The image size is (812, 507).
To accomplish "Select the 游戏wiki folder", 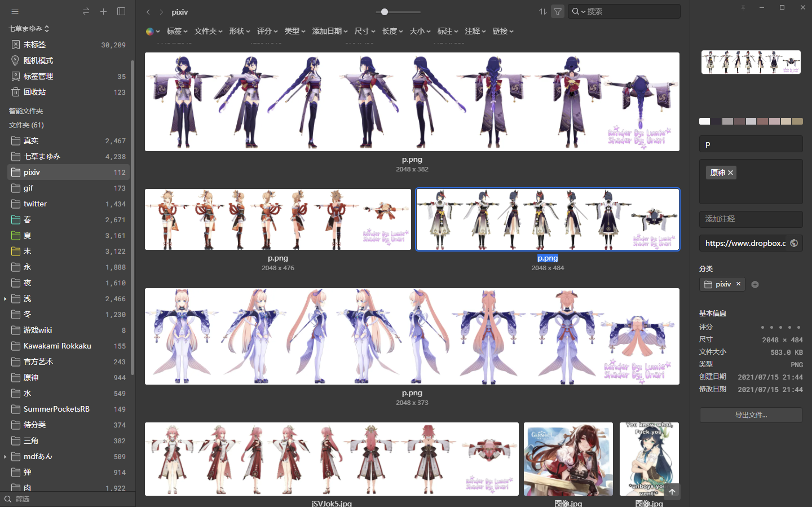I will (x=68, y=330).
